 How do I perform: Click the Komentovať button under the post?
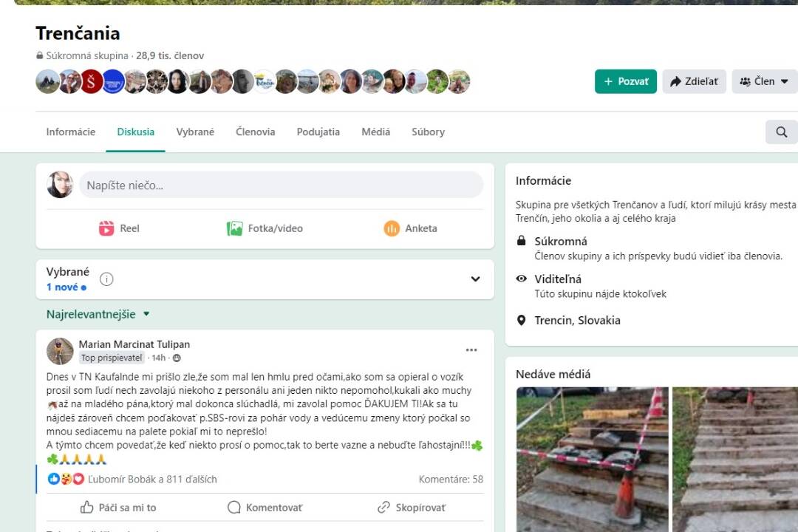click(265, 508)
